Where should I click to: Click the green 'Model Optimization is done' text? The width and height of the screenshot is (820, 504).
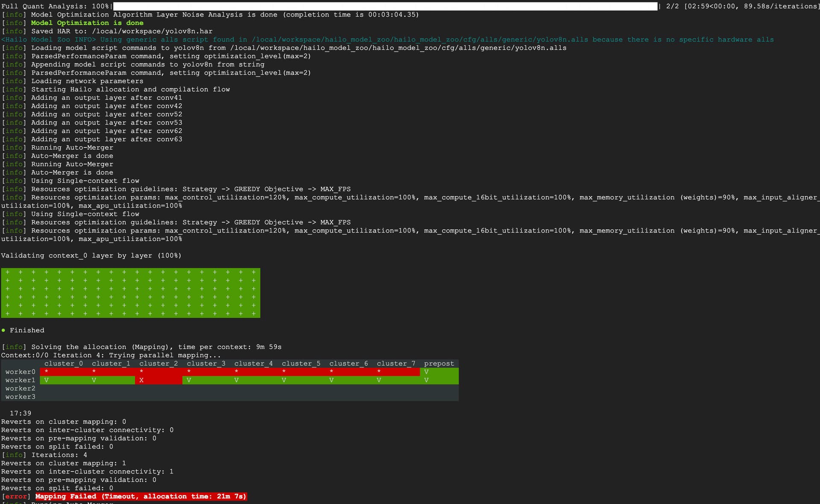[87, 23]
